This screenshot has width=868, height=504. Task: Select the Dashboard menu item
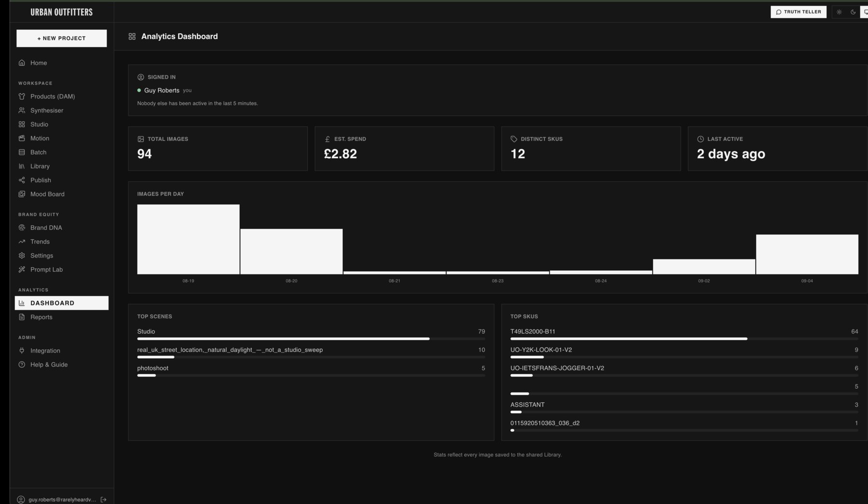pyautogui.click(x=62, y=303)
